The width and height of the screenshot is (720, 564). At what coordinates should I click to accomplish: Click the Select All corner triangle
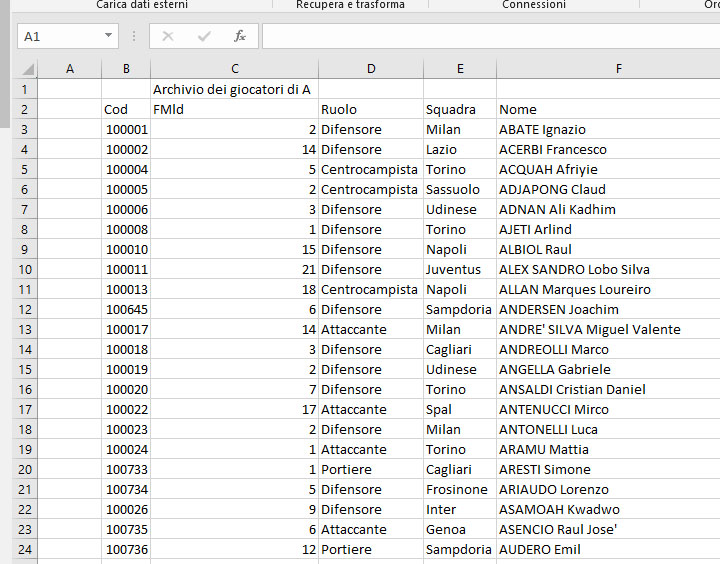pos(28,69)
